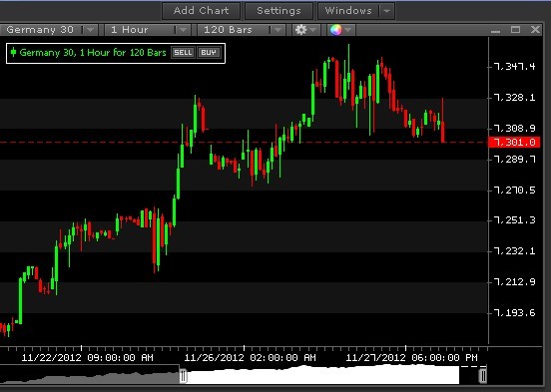
Task: Click the 7,193.6 price axis label
Action: 514,313
